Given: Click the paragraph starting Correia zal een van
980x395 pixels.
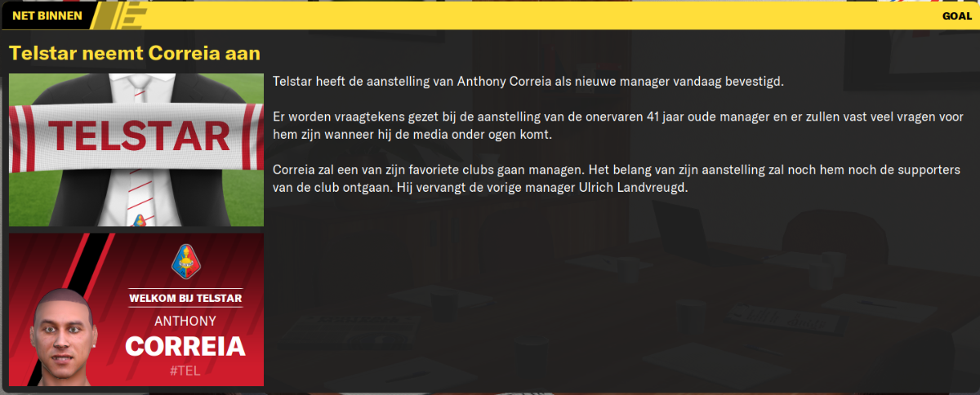Looking at the screenshot, I should 618,180.
